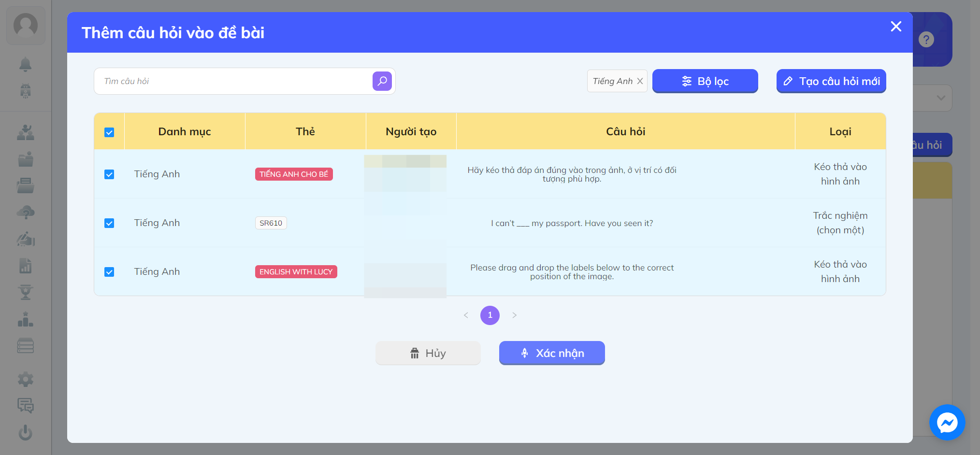Click the Hủy cancel button
The height and width of the screenshot is (455, 980).
click(428, 353)
